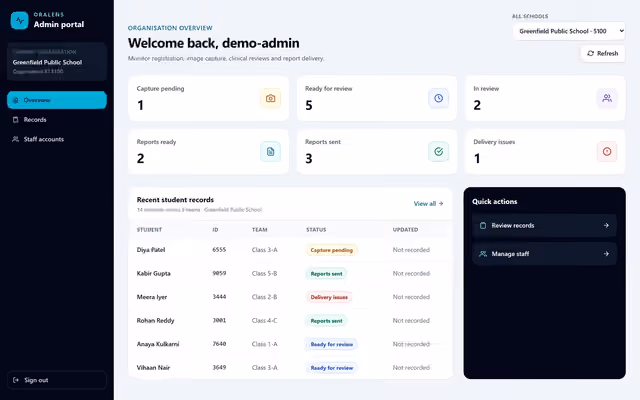This screenshot has width=640, height=400.
Task: Select student Anaya Kulkarni
Action: point(158,344)
